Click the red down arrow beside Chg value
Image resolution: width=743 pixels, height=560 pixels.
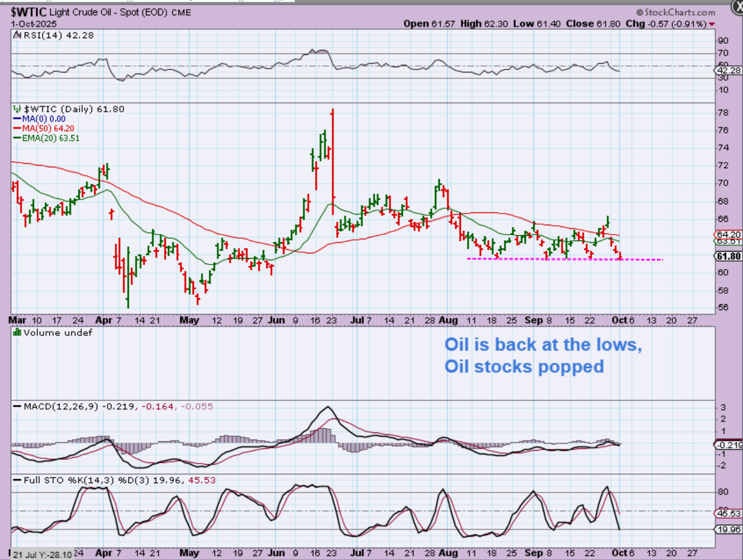point(712,24)
